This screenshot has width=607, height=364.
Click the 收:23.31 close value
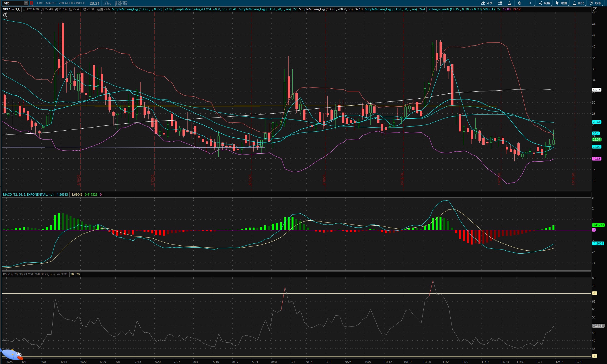[89, 9]
